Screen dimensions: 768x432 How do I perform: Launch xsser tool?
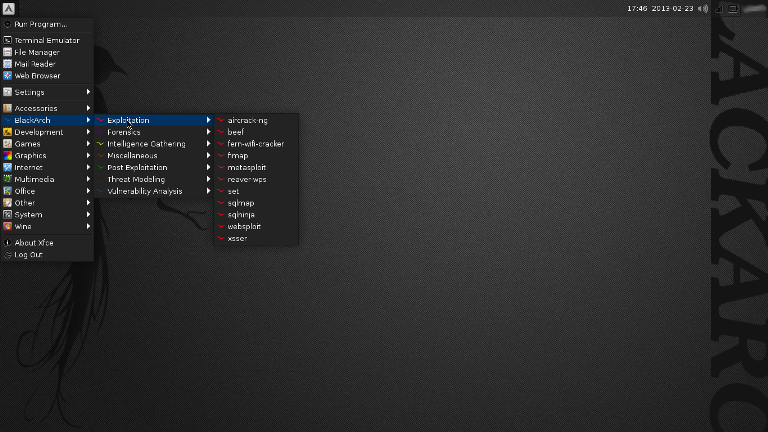click(256, 238)
